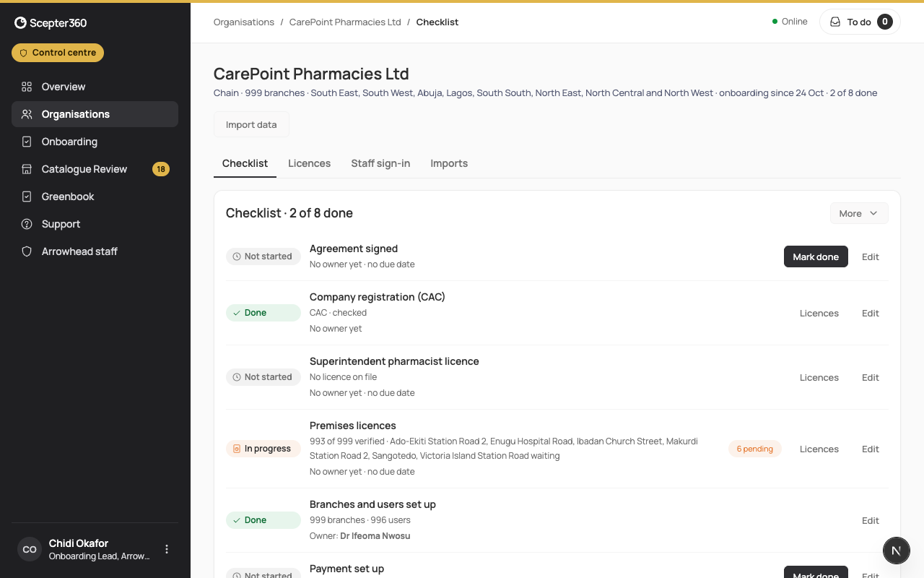Open the Imports tab
Image resolution: width=924 pixels, height=578 pixels.
[x=449, y=163]
